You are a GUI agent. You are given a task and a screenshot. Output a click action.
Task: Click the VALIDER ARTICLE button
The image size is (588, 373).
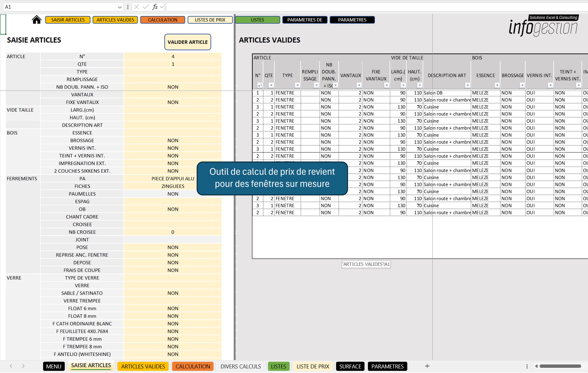(x=188, y=42)
